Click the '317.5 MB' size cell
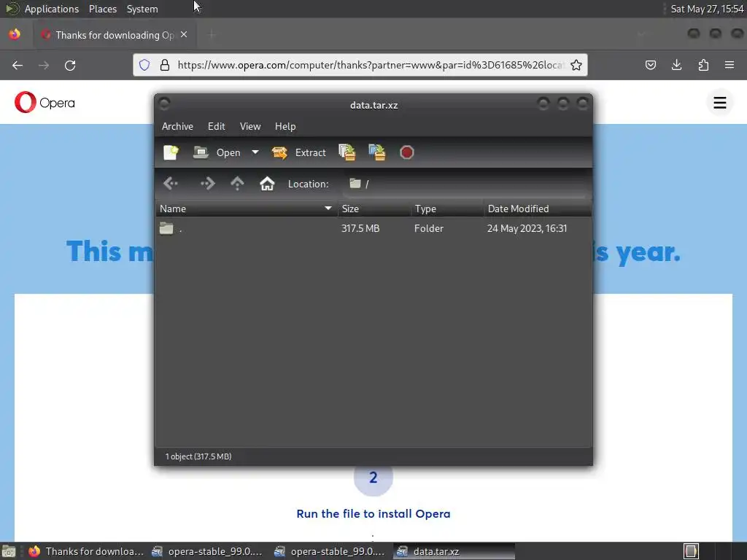 pos(360,228)
